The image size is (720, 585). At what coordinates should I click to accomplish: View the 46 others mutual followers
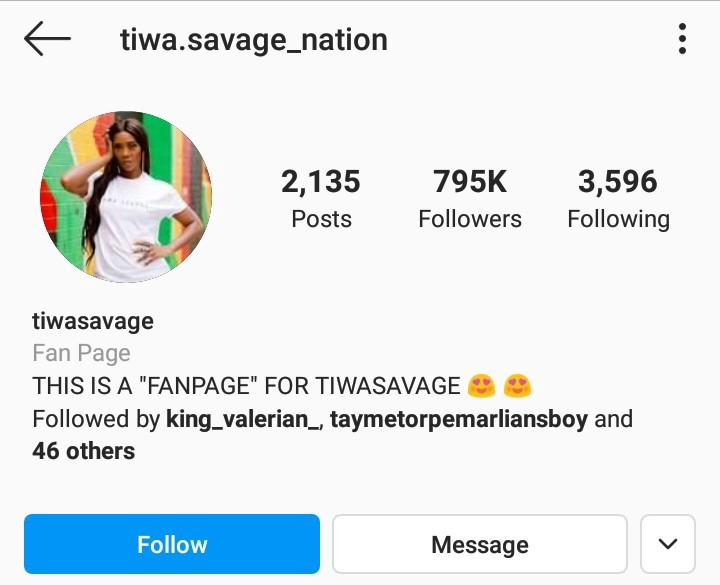84,451
